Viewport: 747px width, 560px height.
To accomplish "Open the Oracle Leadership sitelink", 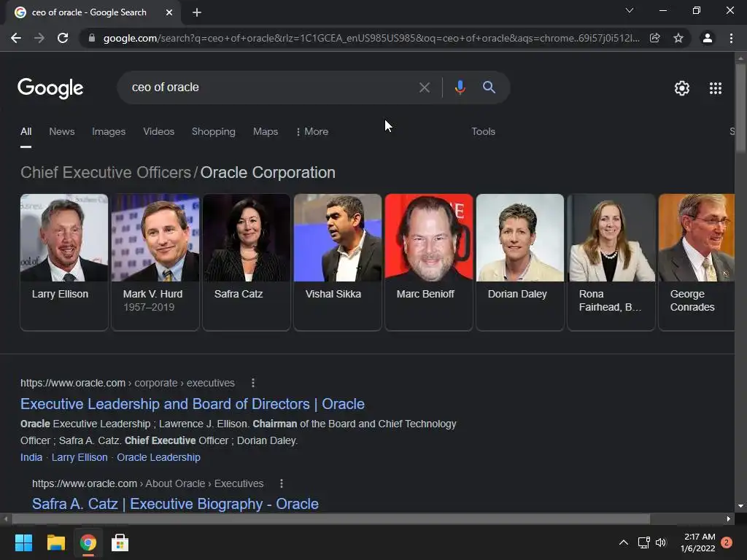I will 158,457.
